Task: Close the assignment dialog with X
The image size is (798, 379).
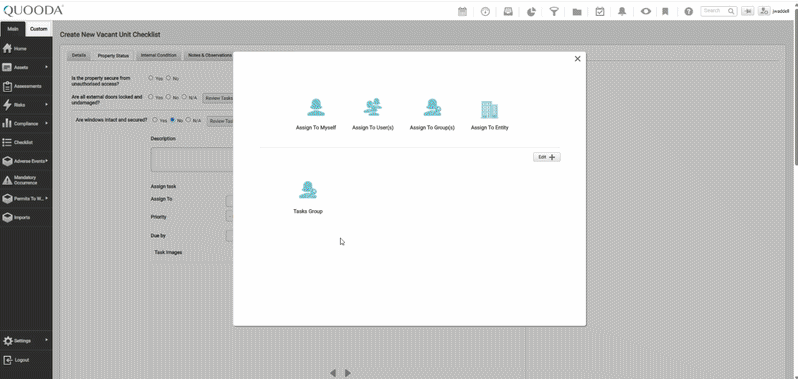Action: (577, 59)
